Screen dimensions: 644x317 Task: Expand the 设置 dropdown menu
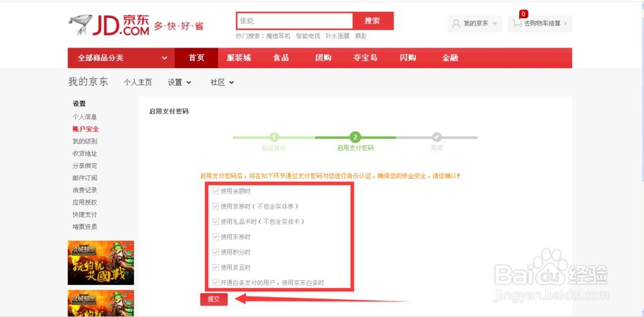coord(180,82)
